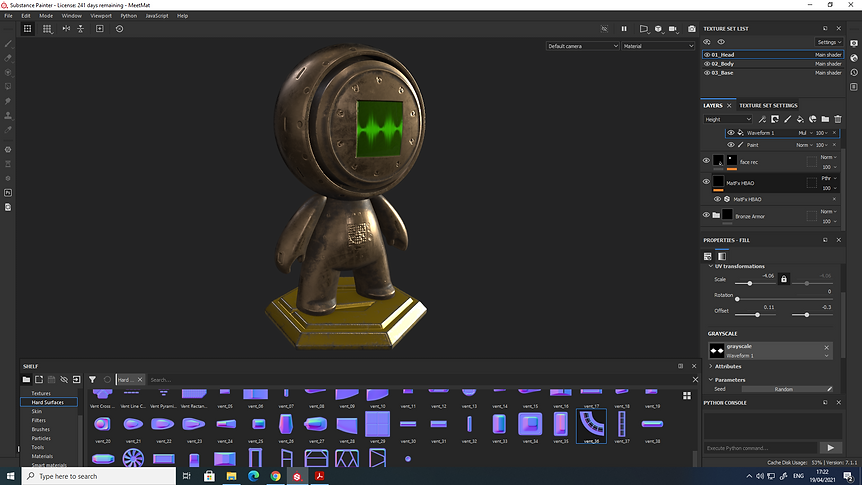Change Waveform 1 Mul blend mode dropdown
862x485 pixels.
[805, 133]
